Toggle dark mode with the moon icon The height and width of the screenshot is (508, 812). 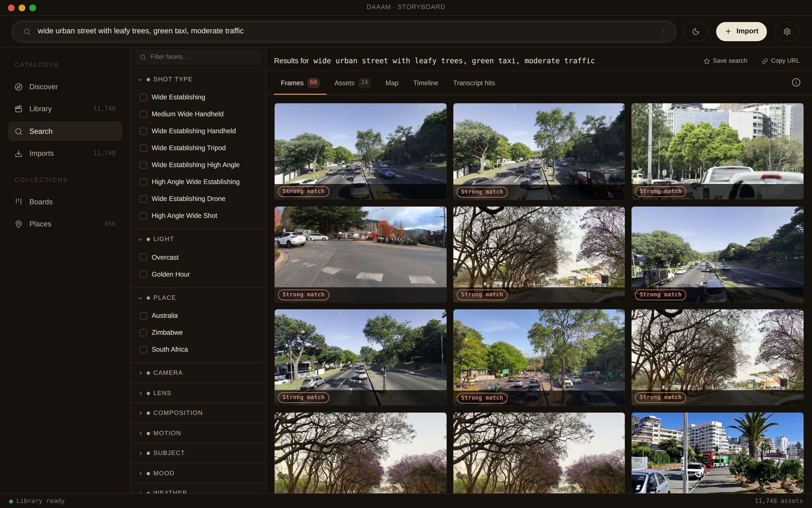click(696, 32)
